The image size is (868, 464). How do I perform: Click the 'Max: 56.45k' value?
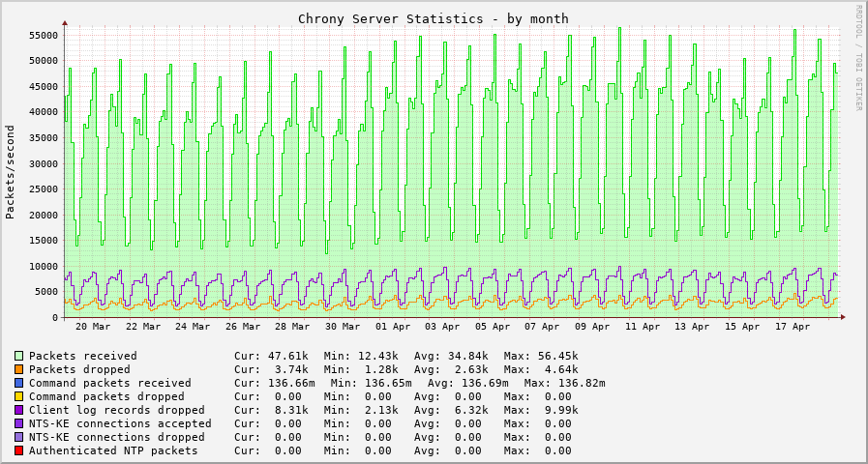[541, 356]
